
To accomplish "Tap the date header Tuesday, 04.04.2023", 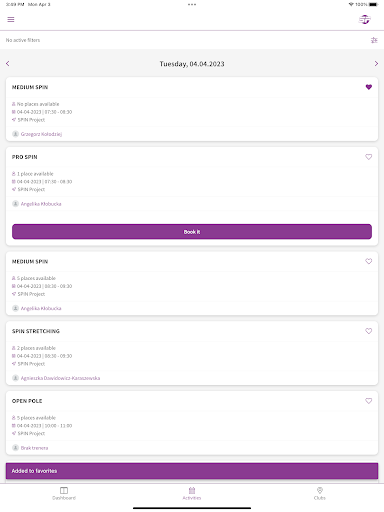I will [x=192, y=64].
